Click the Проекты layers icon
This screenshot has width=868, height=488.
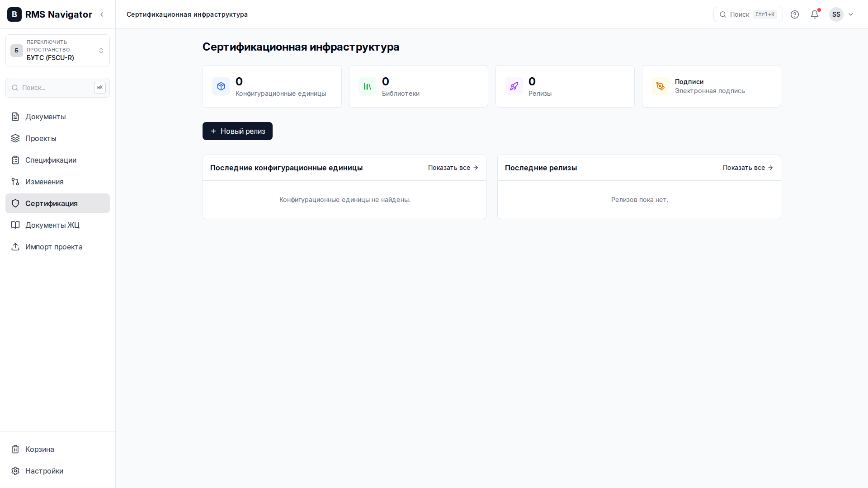(15, 138)
